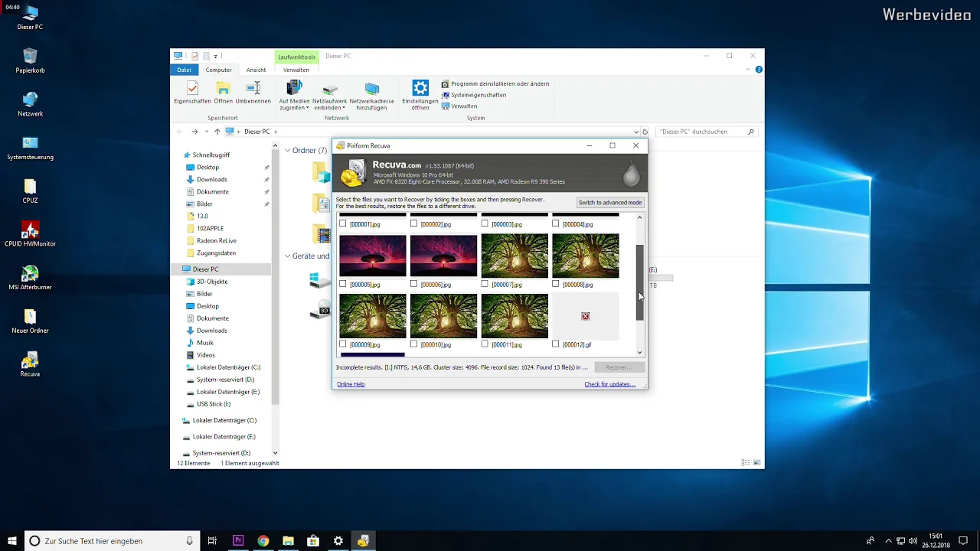Open Premiere Pro from the taskbar
Screen dimensions: 980x551
click(x=238, y=540)
